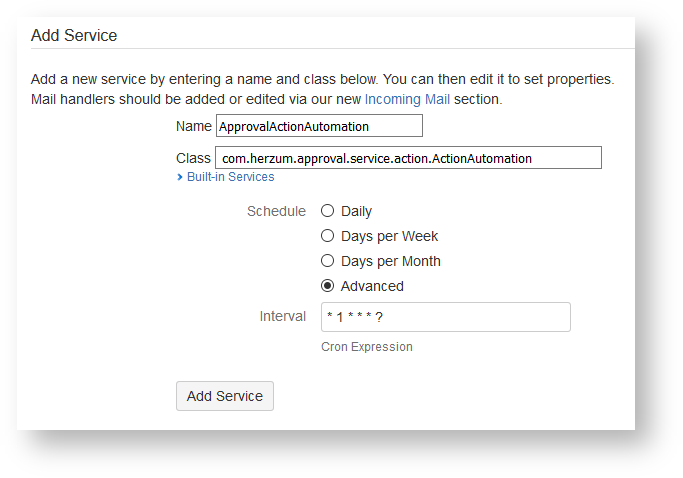The width and height of the screenshot is (683, 478).
Task: Click the Interval cron expression field
Action: 445,317
